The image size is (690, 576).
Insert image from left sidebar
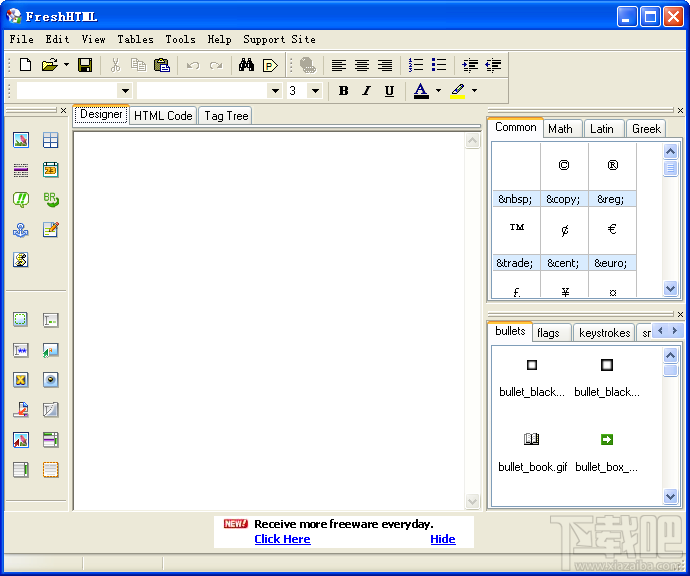21,140
